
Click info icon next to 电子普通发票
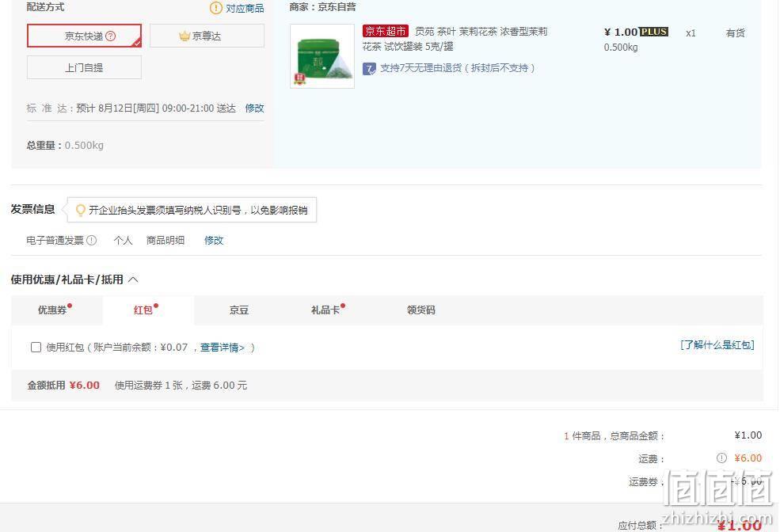(x=92, y=240)
